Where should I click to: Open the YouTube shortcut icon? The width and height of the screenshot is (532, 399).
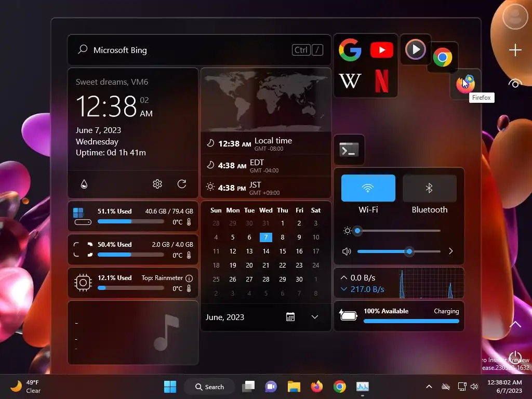[382, 50]
